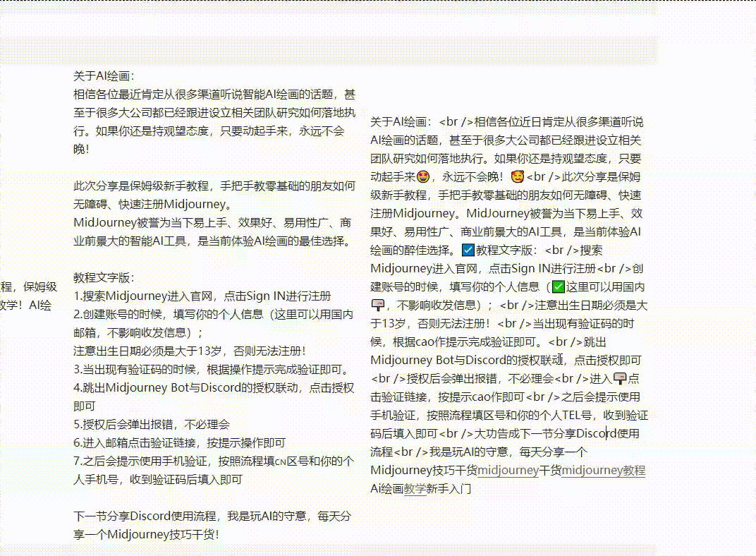Open the underlined midjourney教程 link
Viewport: 756px width, 556px height.
tap(604, 471)
